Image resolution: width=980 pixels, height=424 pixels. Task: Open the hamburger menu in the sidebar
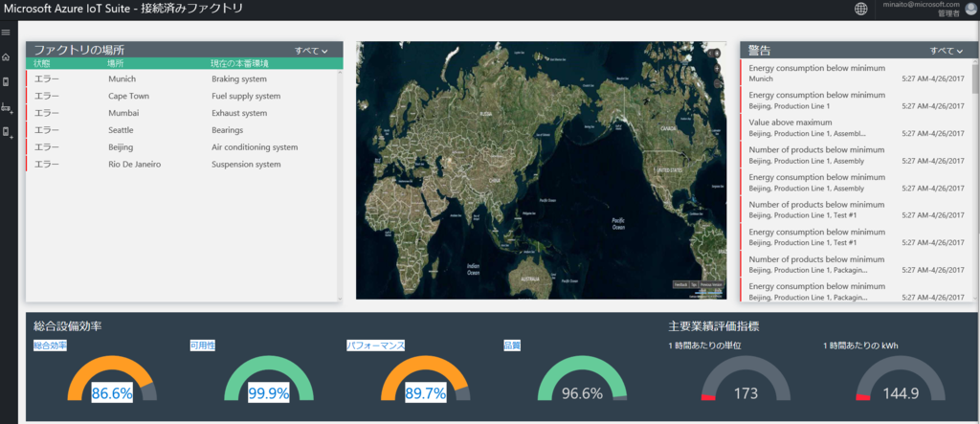(6, 32)
